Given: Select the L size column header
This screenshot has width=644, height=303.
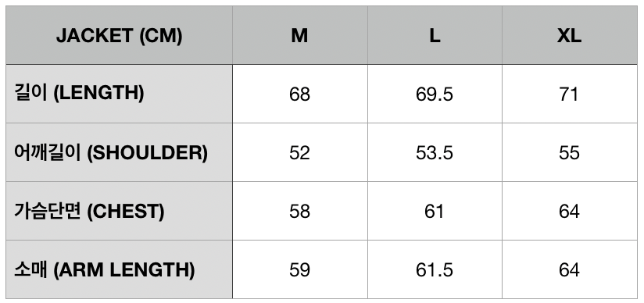Looking at the screenshot, I should tap(435, 35).
